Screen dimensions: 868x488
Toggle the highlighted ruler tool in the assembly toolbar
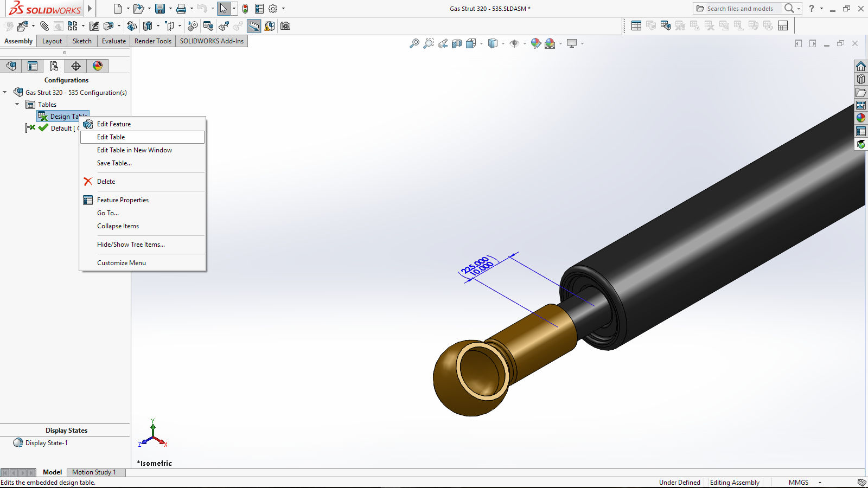[254, 26]
